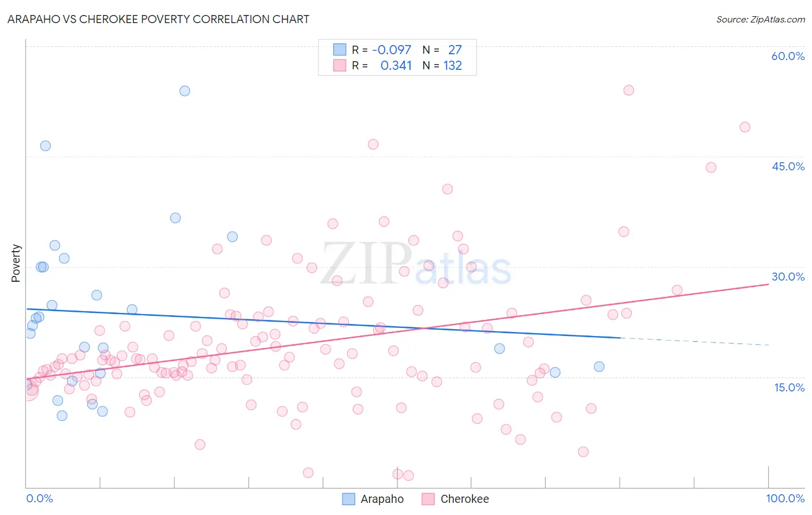Image resolution: width=812 pixels, height=515 pixels.
Task: Open the Source: ZipAtlas.com link
Action: click(x=761, y=20)
